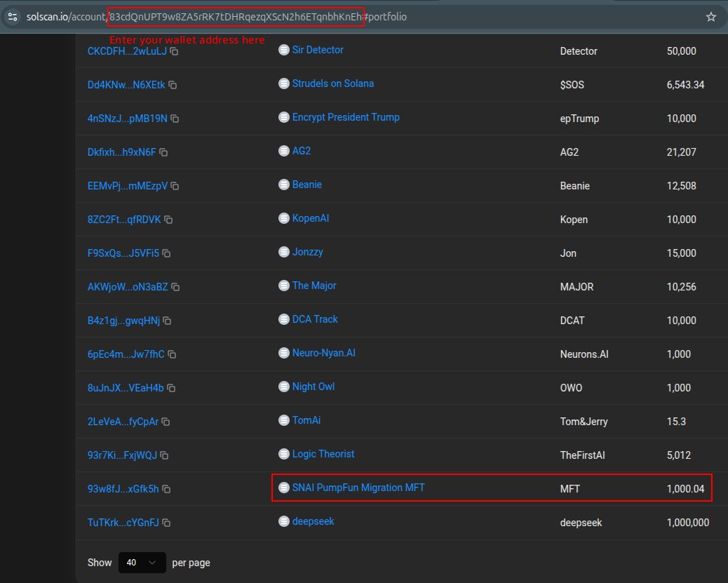Copy address 2LeVeA...fyCpAr
The width and height of the screenshot is (728, 583).
166,422
